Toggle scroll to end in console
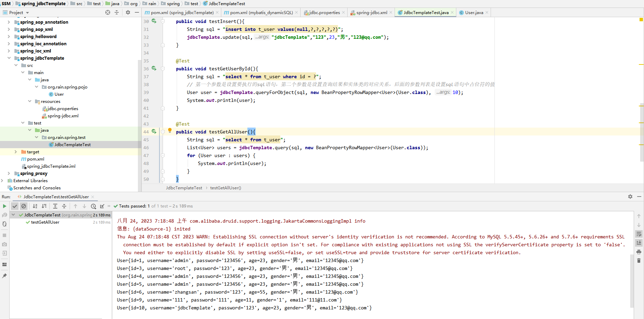 pos(639,243)
